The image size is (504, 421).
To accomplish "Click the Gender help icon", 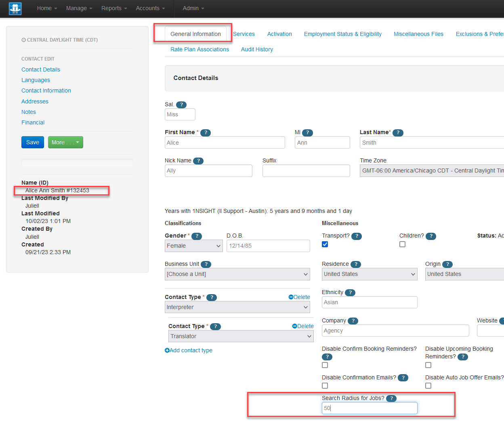I will tap(197, 236).
